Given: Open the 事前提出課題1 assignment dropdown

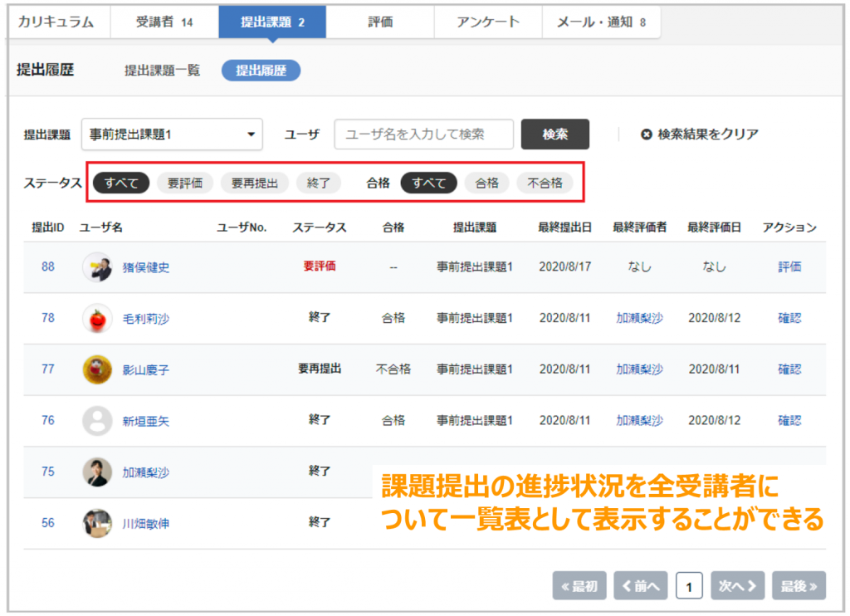Looking at the screenshot, I should click(172, 134).
